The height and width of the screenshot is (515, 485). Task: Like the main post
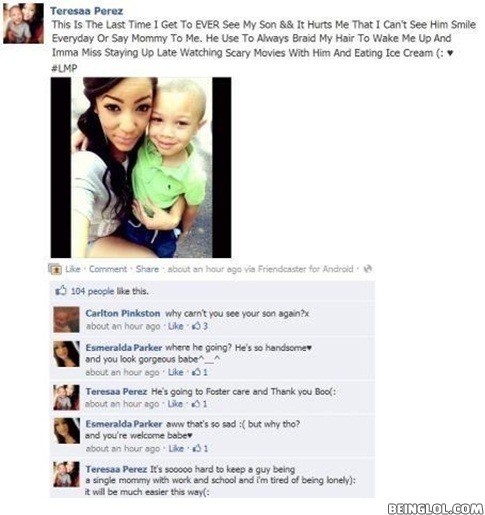[x=73, y=269]
